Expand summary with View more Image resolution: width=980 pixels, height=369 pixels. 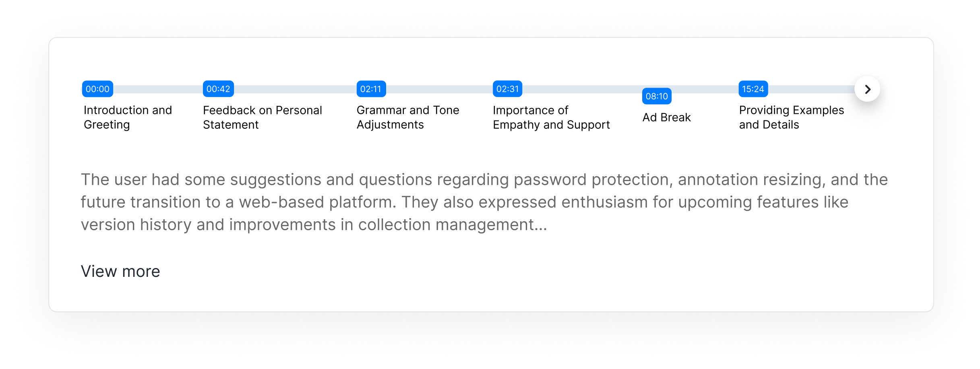(x=120, y=271)
